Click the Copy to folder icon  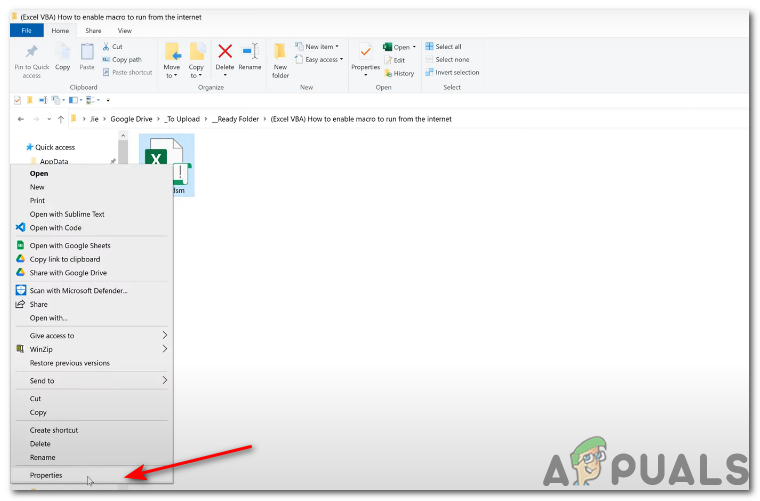[x=196, y=52]
